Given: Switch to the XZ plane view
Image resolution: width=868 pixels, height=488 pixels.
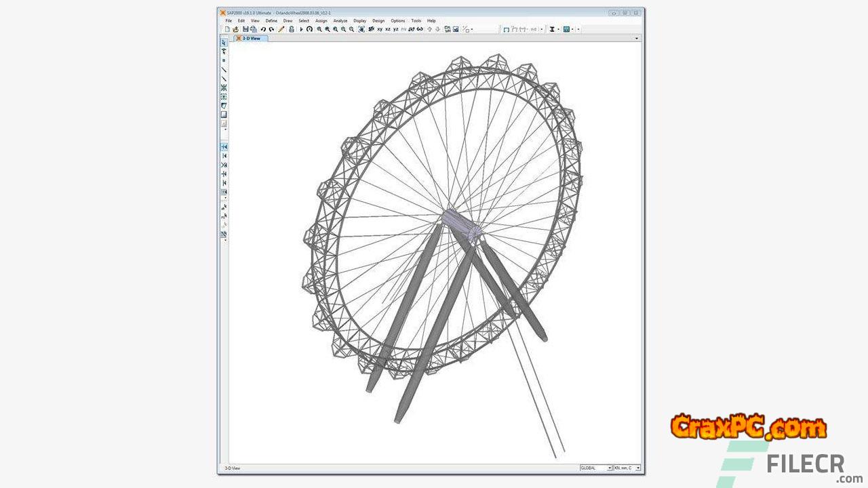Looking at the screenshot, I should click(x=387, y=29).
